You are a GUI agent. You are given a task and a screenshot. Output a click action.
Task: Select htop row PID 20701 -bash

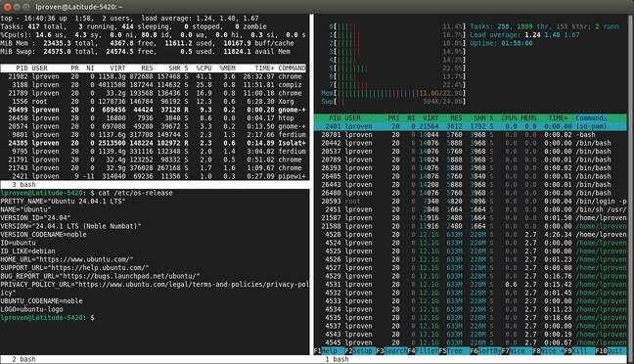coord(471,135)
